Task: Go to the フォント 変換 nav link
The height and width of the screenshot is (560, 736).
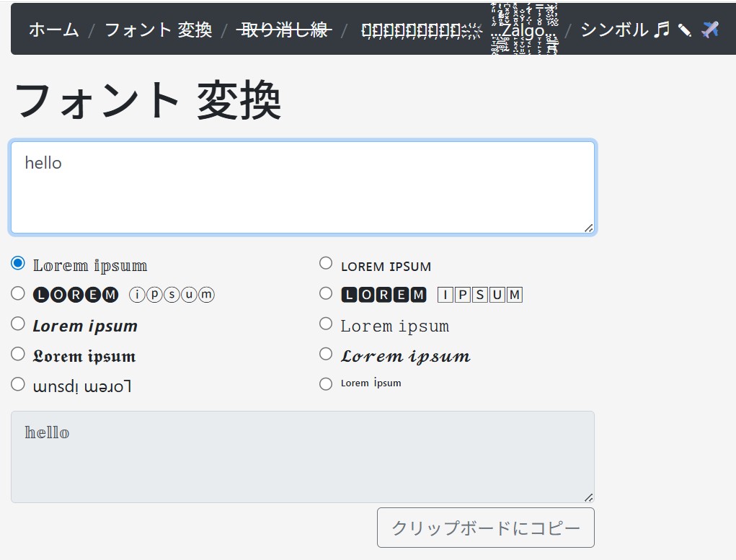Action: pyautogui.click(x=158, y=30)
